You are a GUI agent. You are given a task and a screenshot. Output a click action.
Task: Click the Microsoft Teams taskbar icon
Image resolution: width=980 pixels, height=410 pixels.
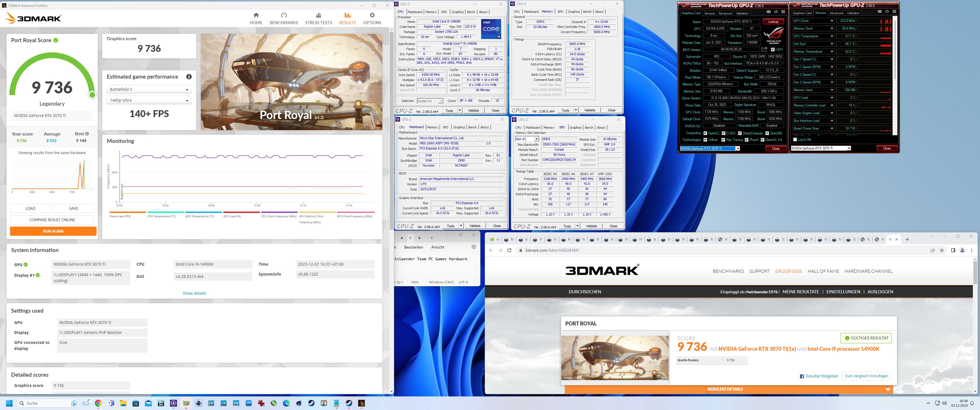[x=111, y=403]
